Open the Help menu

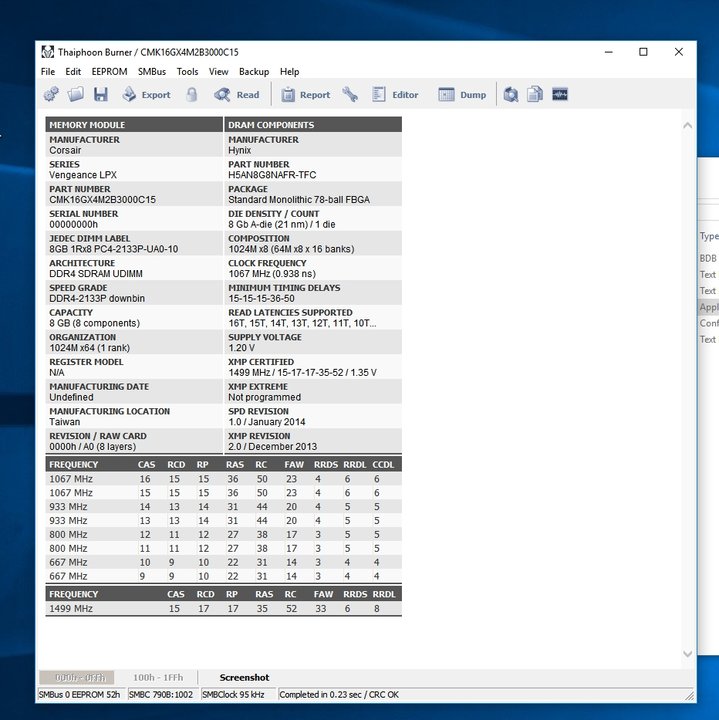(289, 72)
